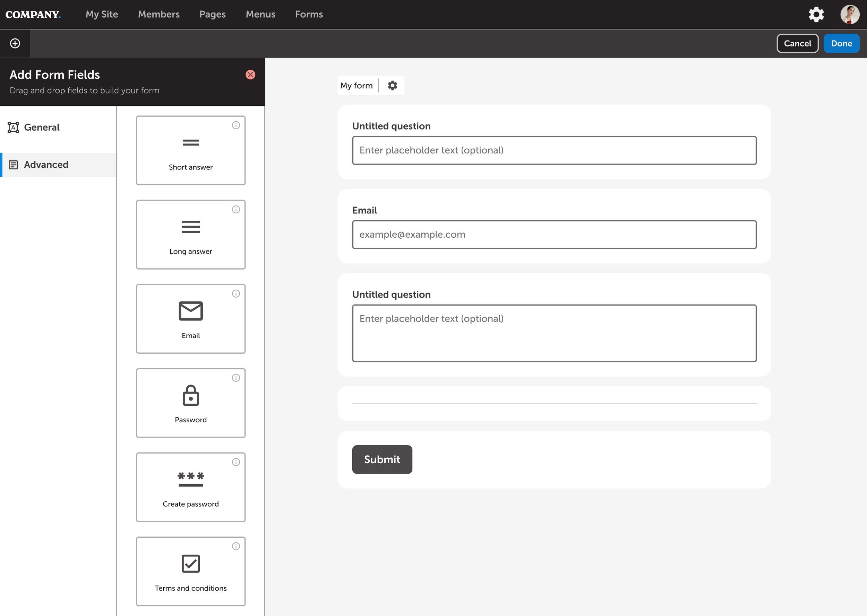Show info for the Long answer field
The image size is (867, 616).
tap(236, 209)
